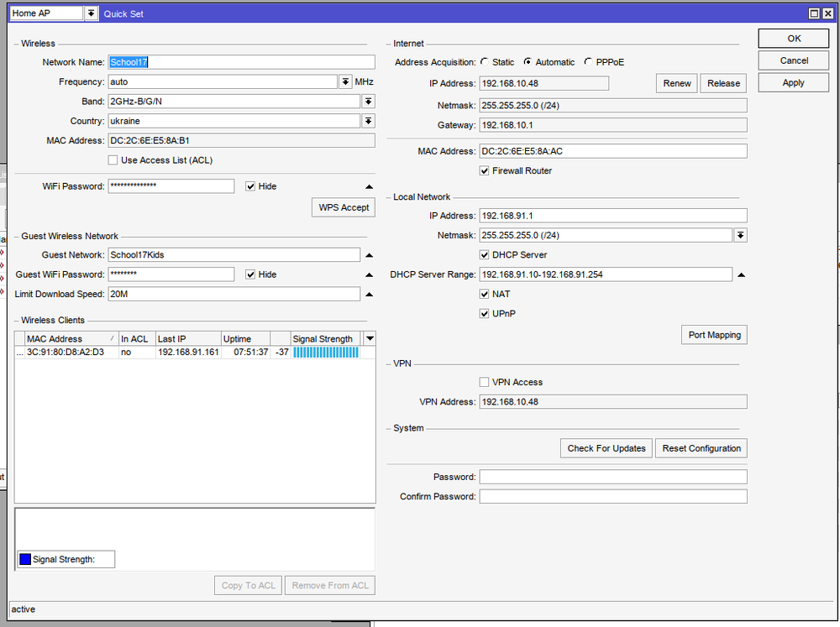The width and height of the screenshot is (840, 627).
Task: Collapse the DHCP Server Range arrow
Action: pyautogui.click(x=740, y=274)
